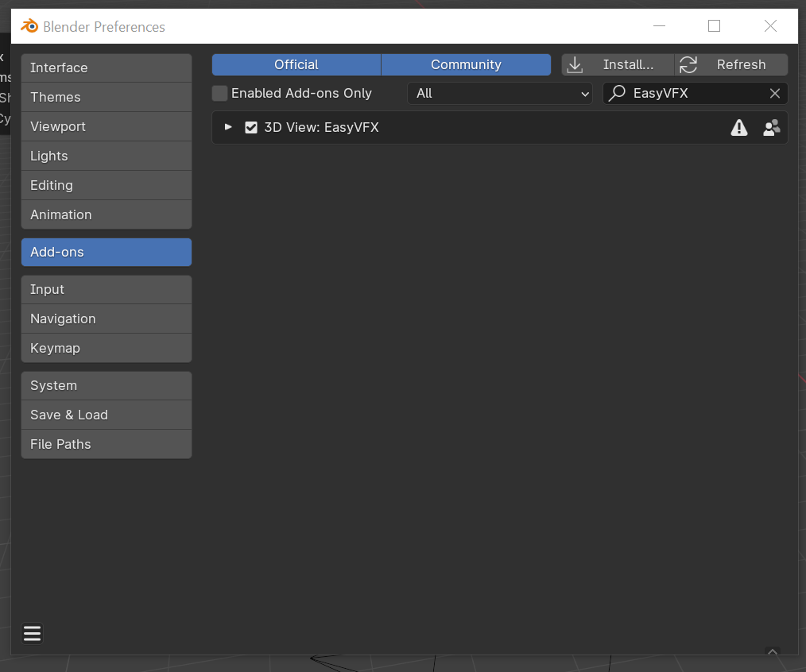Disable the EasyVFX add-on checkbox
806x672 pixels.
coord(251,128)
